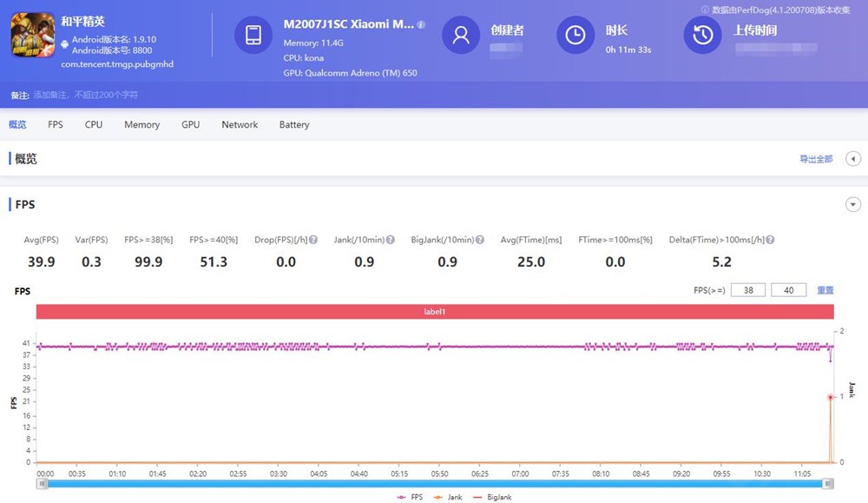The height and width of the screenshot is (503, 868).
Task: Open device info tooltip icon
Action: coord(421,24)
